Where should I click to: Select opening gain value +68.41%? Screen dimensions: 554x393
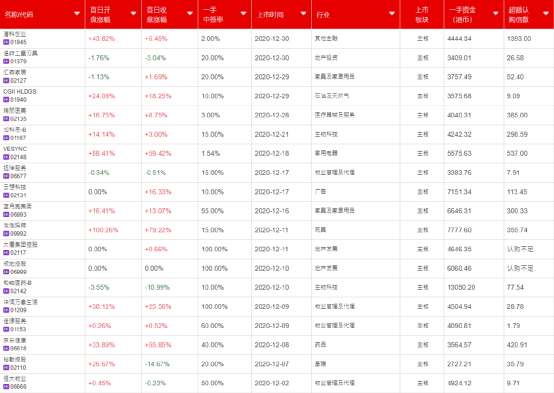(x=101, y=153)
